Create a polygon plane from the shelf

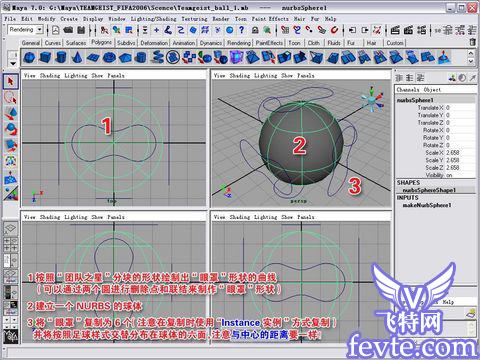pyautogui.click(x=93, y=57)
